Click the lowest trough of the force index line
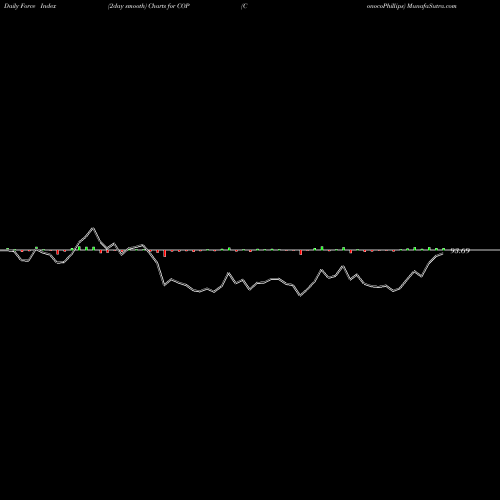The image size is (500, 500). tap(300, 295)
